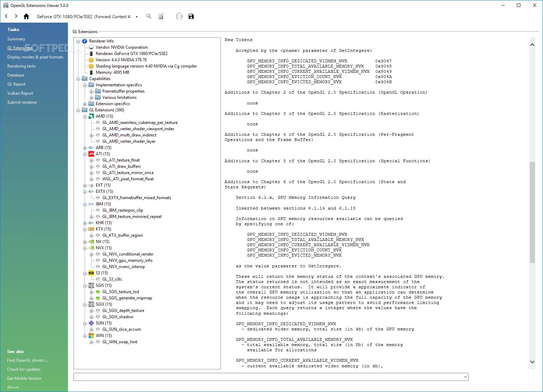Select Memory: 4095 MB row
The height and width of the screenshot is (392, 543).
point(113,72)
